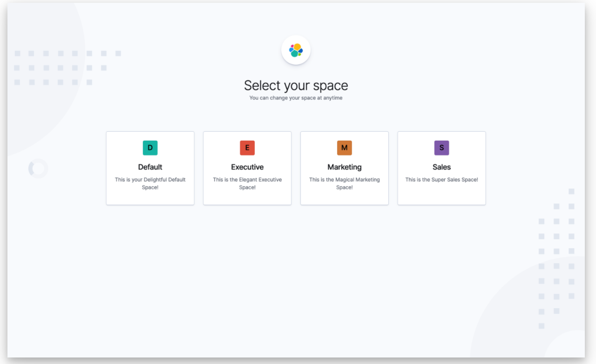Click the Delightful Default Space description
This screenshot has height=364, width=596.
(x=150, y=183)
